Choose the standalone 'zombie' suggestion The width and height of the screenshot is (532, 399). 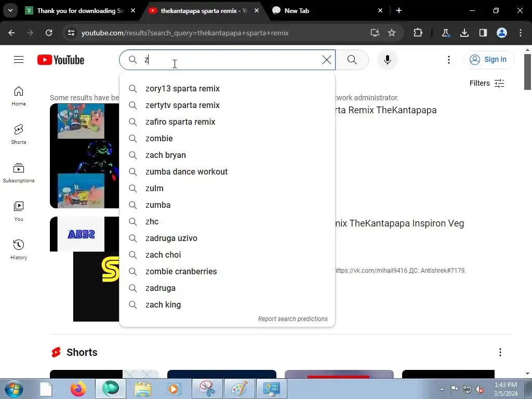(x=227, y=138)
